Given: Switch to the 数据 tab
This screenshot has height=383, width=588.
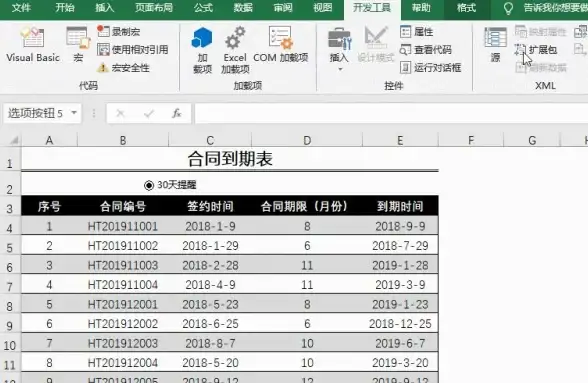Looking at the screenshot, I should tap(243, 8).
